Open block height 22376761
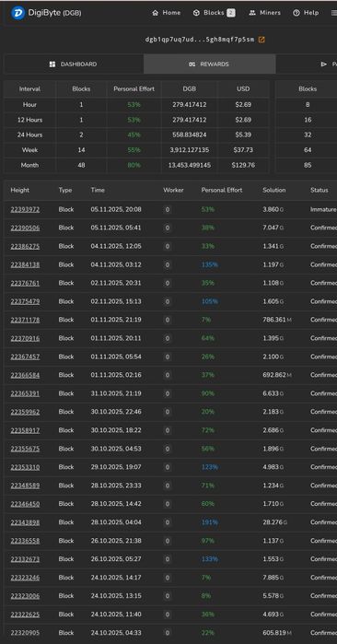The image size is (337, 644). [25, 283]
